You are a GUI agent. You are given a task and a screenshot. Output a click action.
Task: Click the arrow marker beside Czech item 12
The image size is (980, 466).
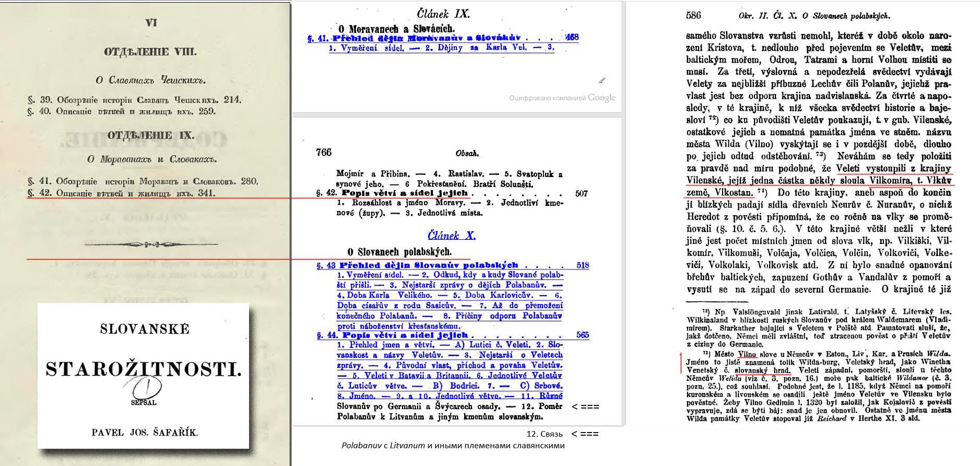click(x=585, y=406)
